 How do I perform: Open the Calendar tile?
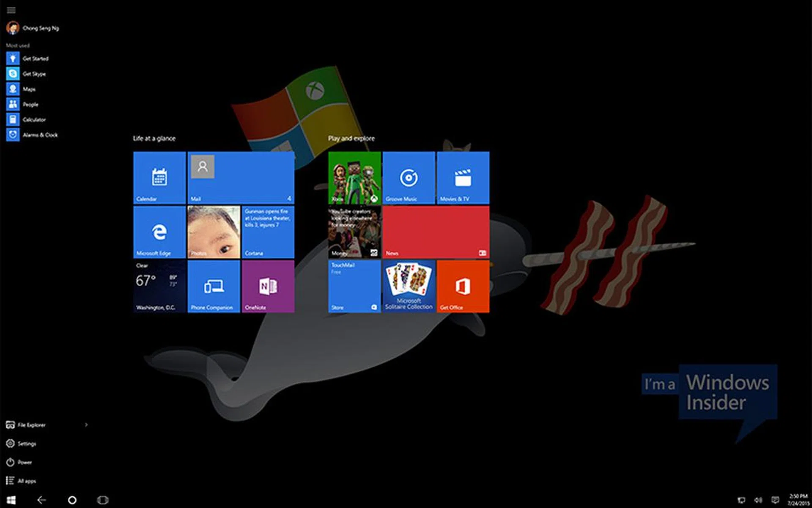[x=159, y=177]
